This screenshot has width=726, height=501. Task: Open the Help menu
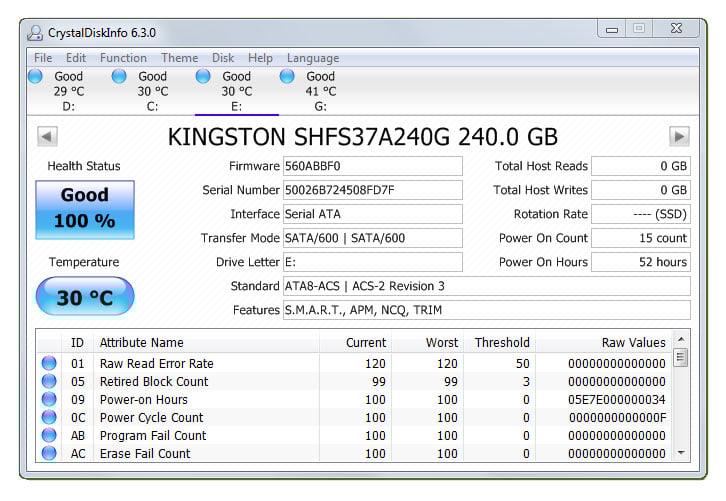pos(260,58)
